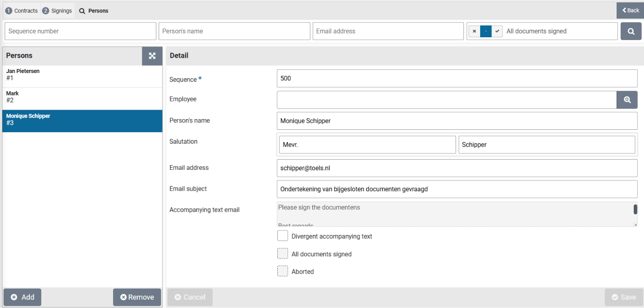
Task: Select Mark #2 in the persons list
Action: pyautogui.click(x=82, y=97)
